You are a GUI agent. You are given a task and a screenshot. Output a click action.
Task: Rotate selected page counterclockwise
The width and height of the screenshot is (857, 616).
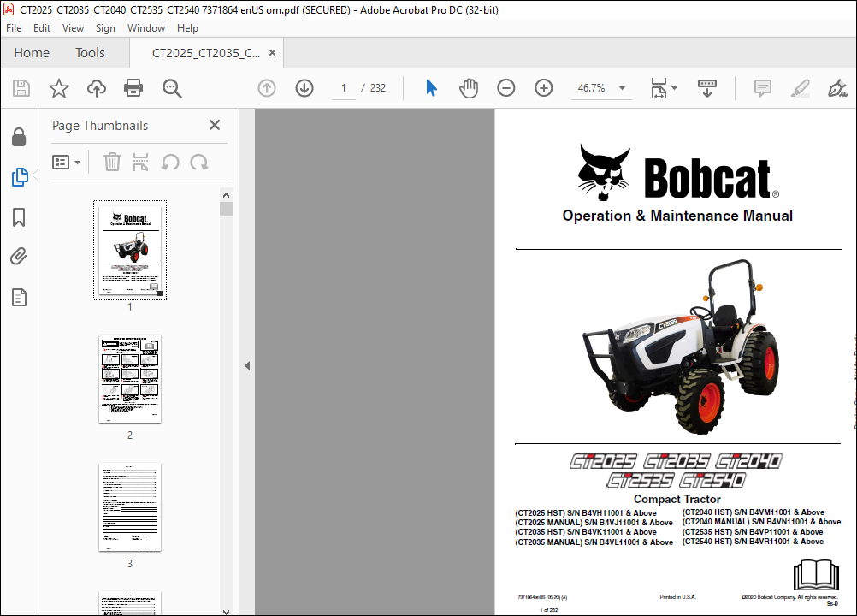171,162
